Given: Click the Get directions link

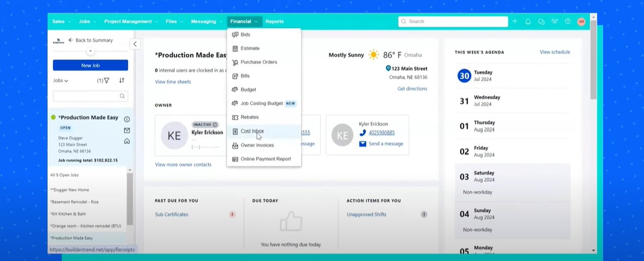Looking at the screenshot, I should point(412,89).
